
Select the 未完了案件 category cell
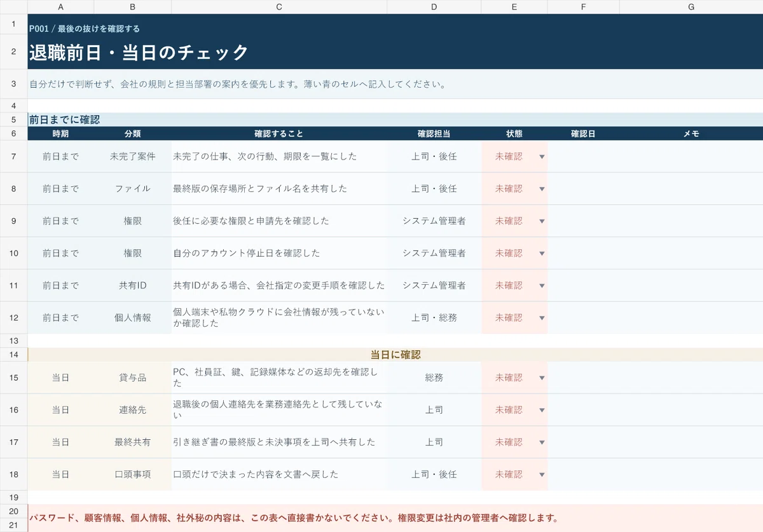133,156
